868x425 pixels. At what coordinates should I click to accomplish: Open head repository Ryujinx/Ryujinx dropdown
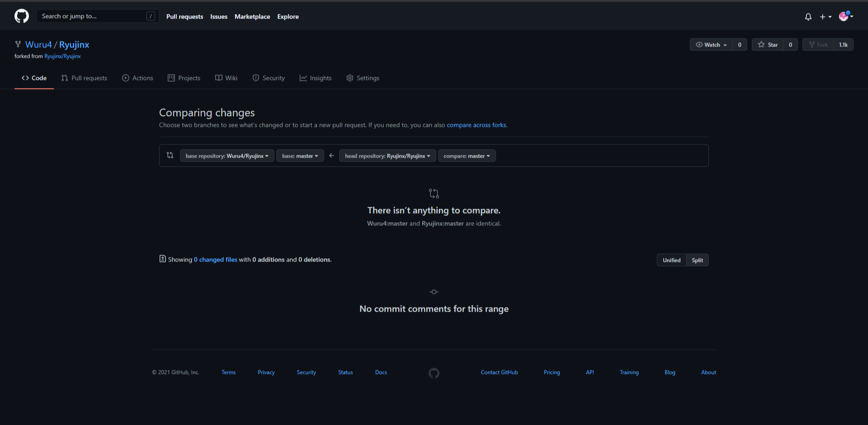coord(387,156)
